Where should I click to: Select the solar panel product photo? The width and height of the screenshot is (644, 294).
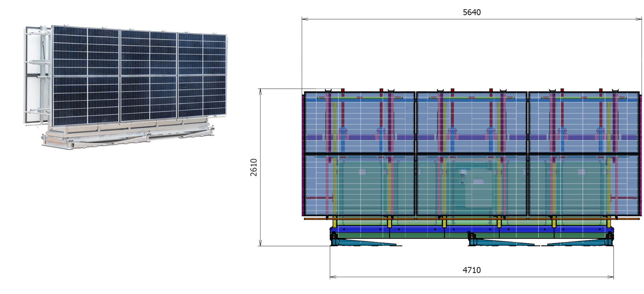[126, 87]
